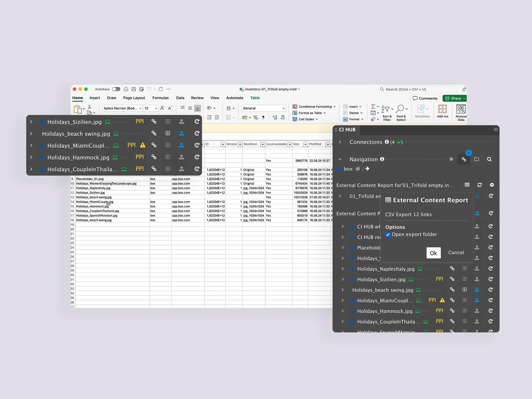
Task: Click Find & Select magnifier
Action: (x=401, y=113)
